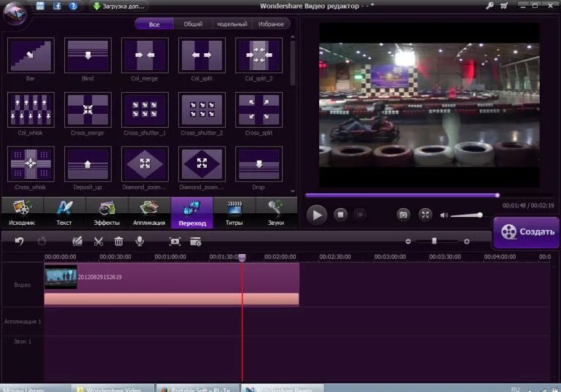
Task: Open the Звуки sounds tab
Action: pyautogui.click(x=276, y=213)
